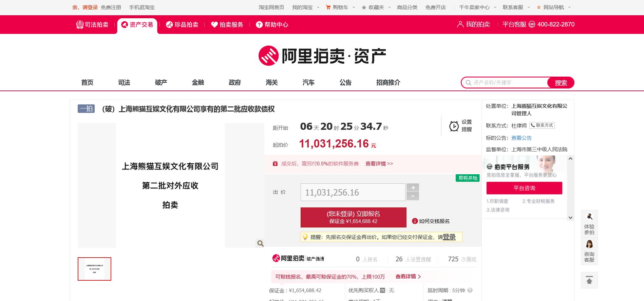Click the 我的拍卖 user icon
This screenshot has height=301, width=644.
460,24
